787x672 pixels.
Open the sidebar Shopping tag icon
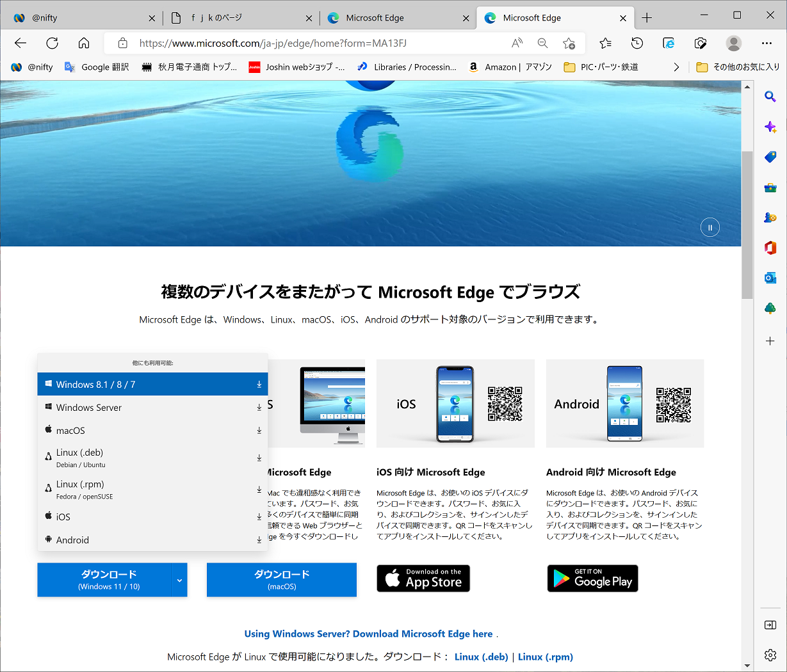tap(770, 157)
